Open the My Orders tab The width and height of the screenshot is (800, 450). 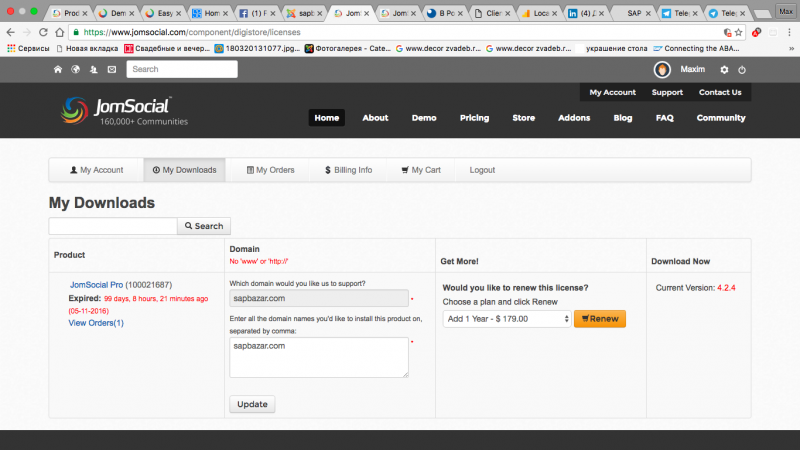click(270, 170)
